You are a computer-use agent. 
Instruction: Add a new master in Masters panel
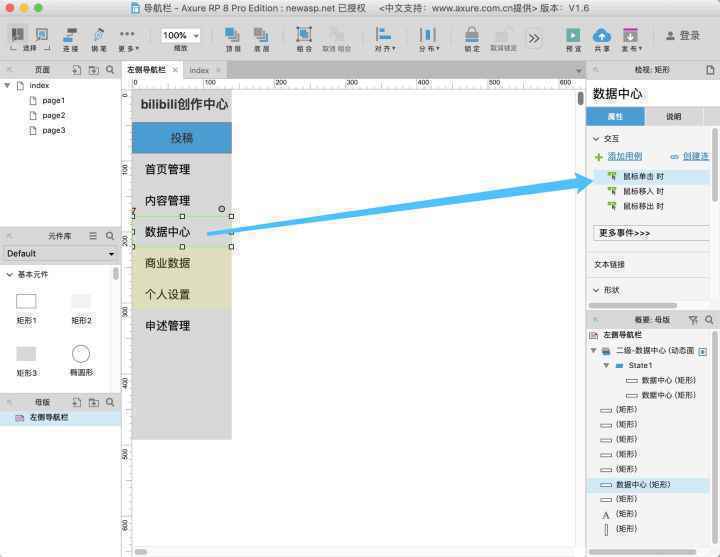pos(77,402)
